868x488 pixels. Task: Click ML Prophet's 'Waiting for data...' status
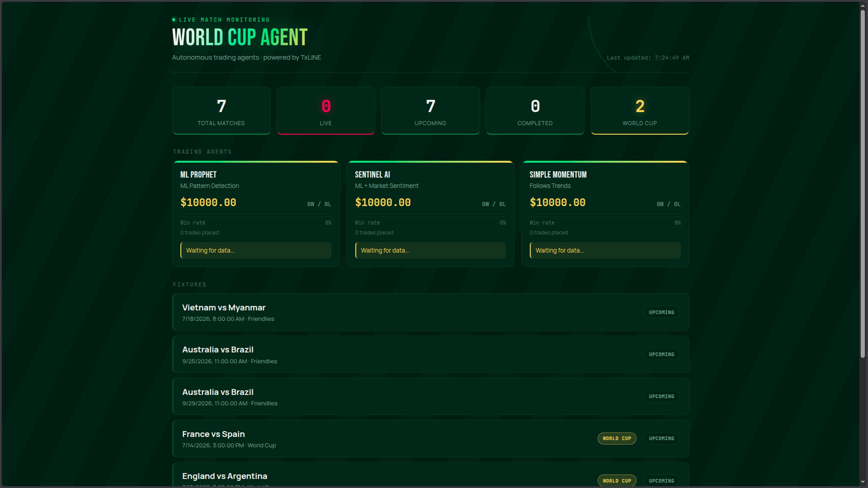point(256,251)
